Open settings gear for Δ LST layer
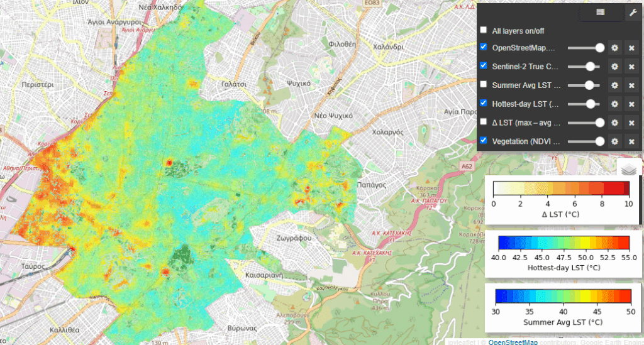The image size is (644, 345). pyautogui.click(x=614, y=123)
